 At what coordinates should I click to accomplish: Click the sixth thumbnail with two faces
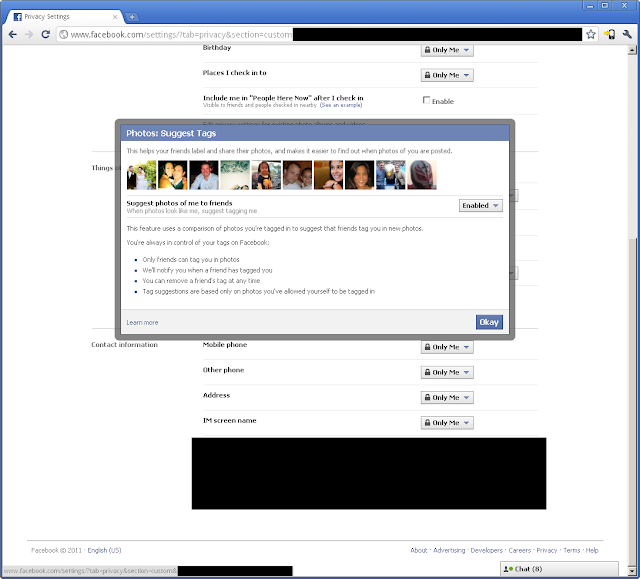point(297,175)
